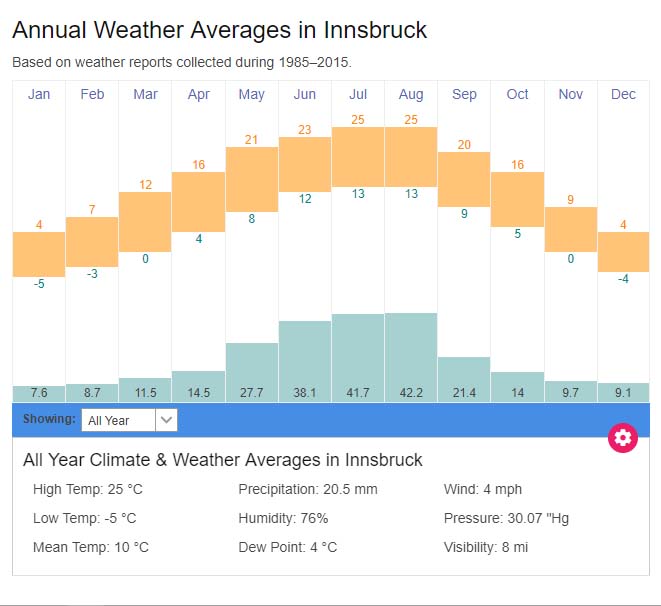Screen dimensions: 661x606
Task: Click the January orange temperature bar
Action: pos(39,254)
